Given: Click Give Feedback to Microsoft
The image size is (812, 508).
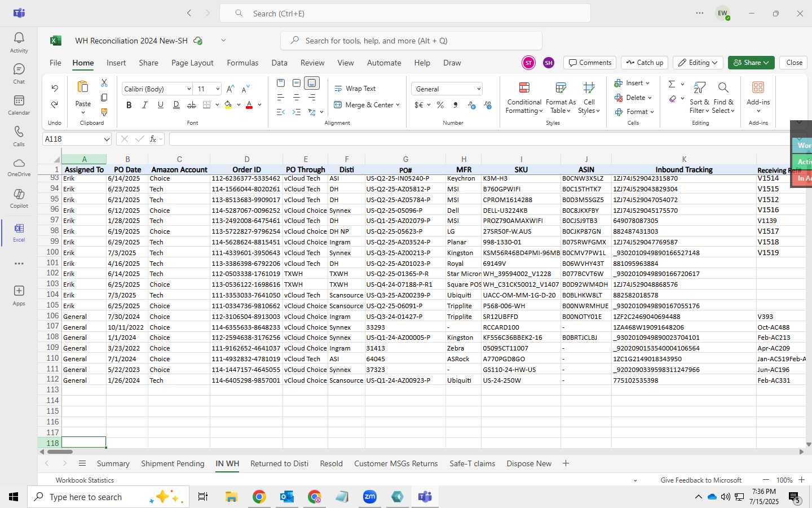Looking at the screenshot, I should point(701,480).
